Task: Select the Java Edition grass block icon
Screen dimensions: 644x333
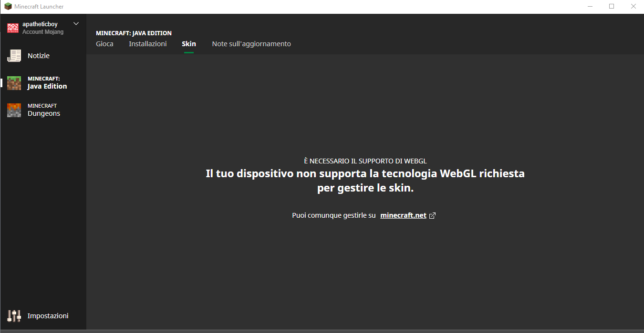Action: (14, 83)
